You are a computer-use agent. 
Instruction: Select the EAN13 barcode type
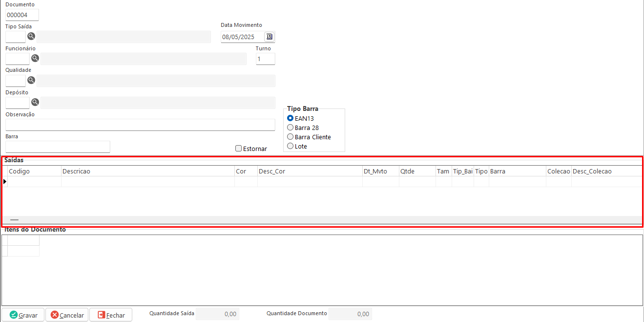(x=291, y=118)
